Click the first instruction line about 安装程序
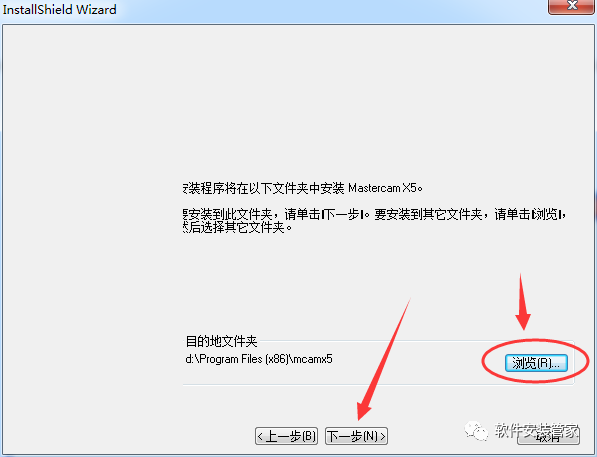The width and height of the screenshot is (597, 457). tap(302, 188)
